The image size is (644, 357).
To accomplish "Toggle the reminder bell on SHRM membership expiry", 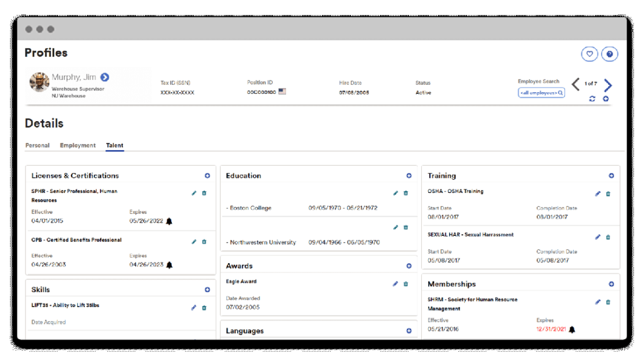I will coord(572,329).
